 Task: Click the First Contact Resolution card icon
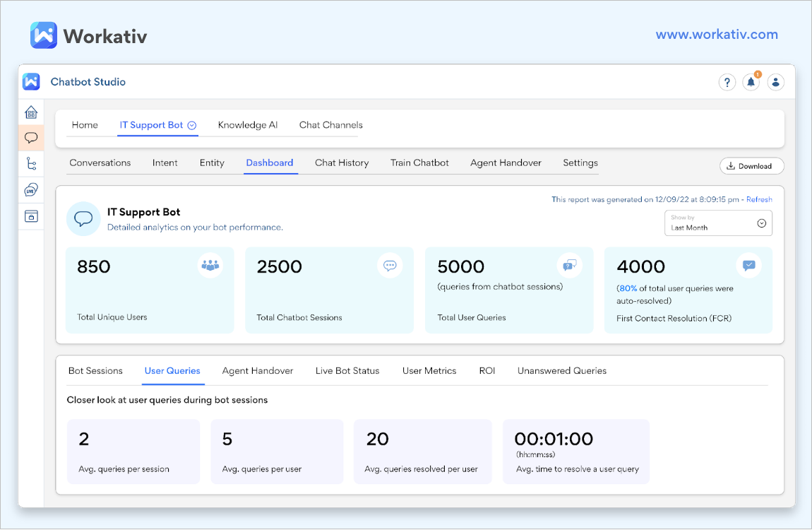(749, 265)
